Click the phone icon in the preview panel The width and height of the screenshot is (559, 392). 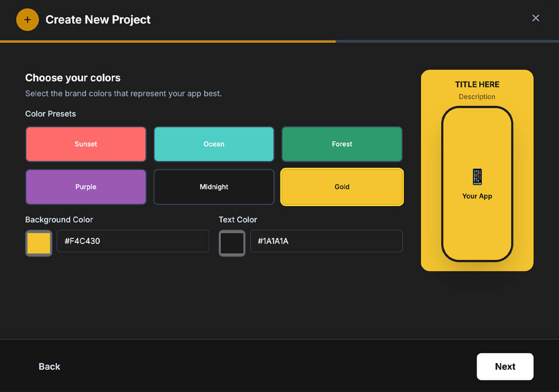[x=477, y=176]
